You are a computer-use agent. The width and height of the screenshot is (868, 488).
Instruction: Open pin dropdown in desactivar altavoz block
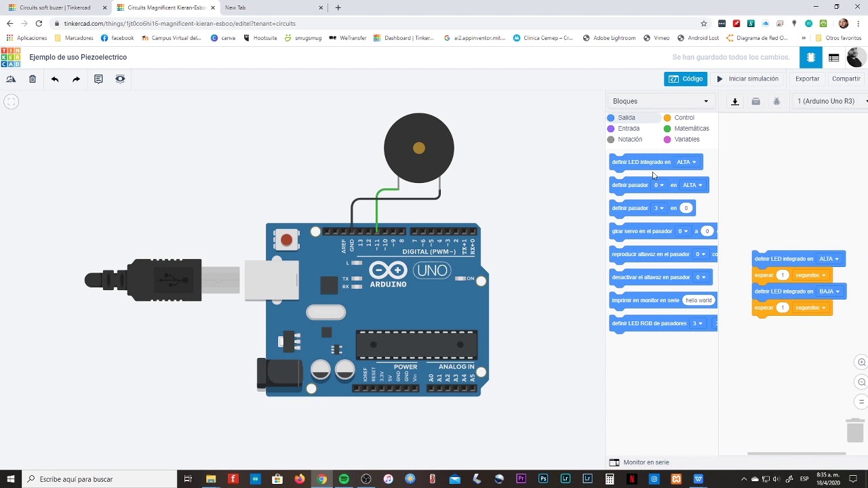(701, 277)
